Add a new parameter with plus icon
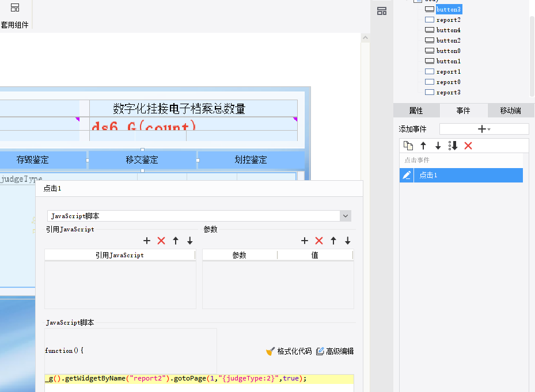This screenshot has width=535, height=392. [305, 241]
